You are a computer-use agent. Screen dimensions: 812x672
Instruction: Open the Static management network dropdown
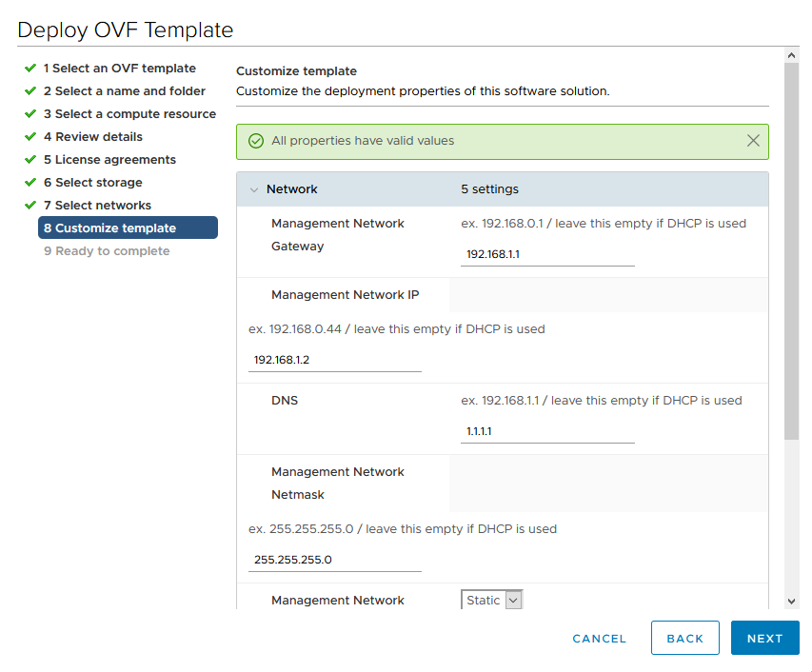[x=492, y=600]
